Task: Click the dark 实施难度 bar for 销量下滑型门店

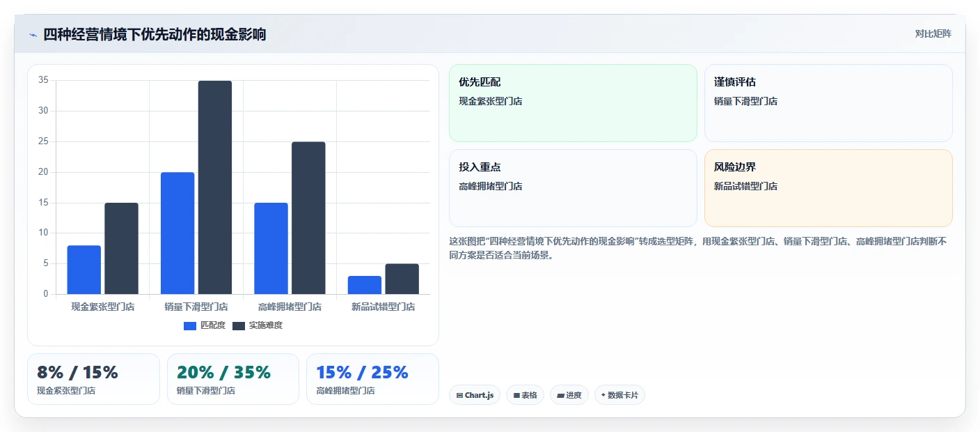Action: 215,187
